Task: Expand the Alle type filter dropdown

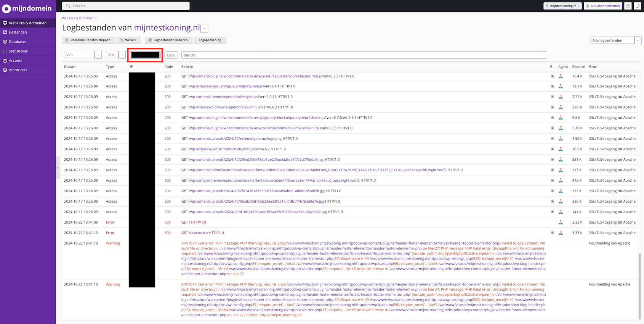Action: coord(122,55)
